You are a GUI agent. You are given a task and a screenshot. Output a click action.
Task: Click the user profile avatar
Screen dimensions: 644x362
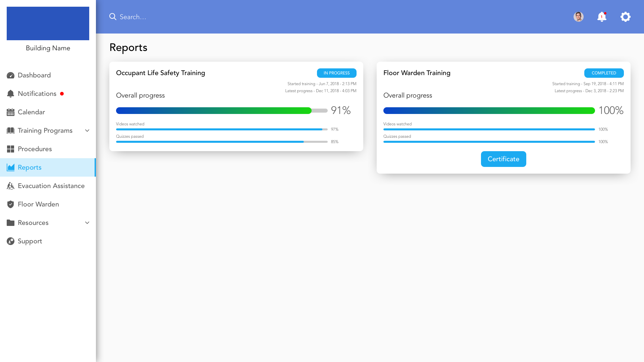point(578,17)
